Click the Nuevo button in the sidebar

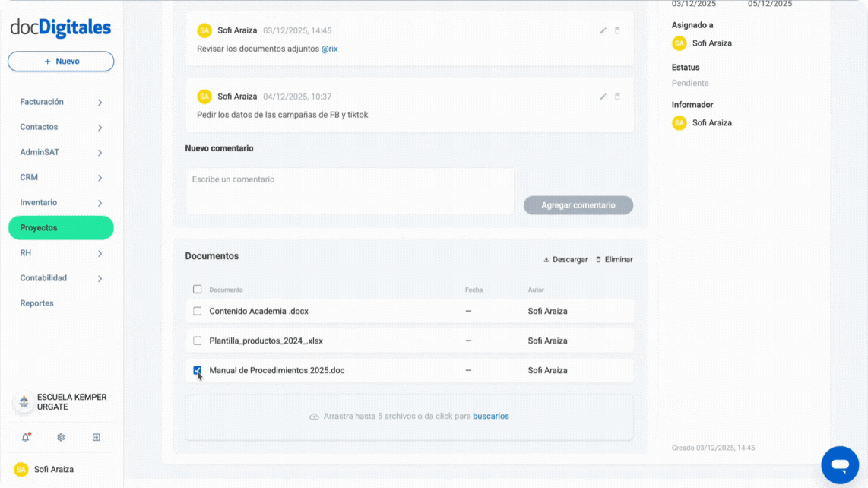click(x=61, y=61)
